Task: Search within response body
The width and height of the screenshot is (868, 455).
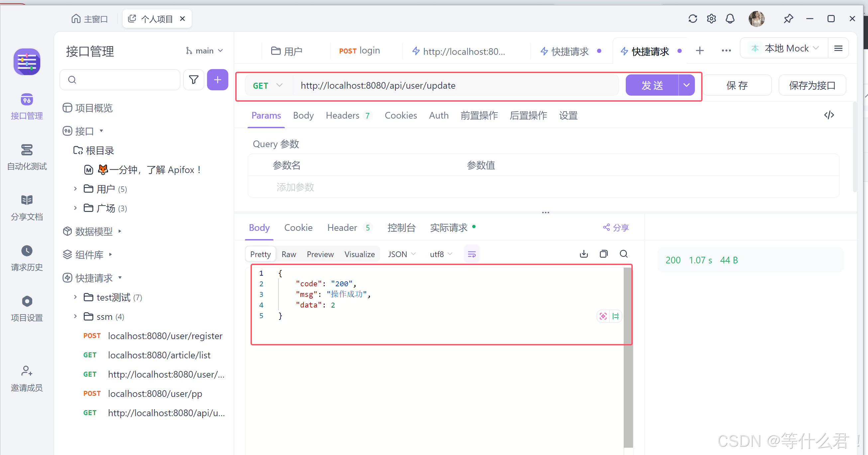Action: [x=623, y=254]
